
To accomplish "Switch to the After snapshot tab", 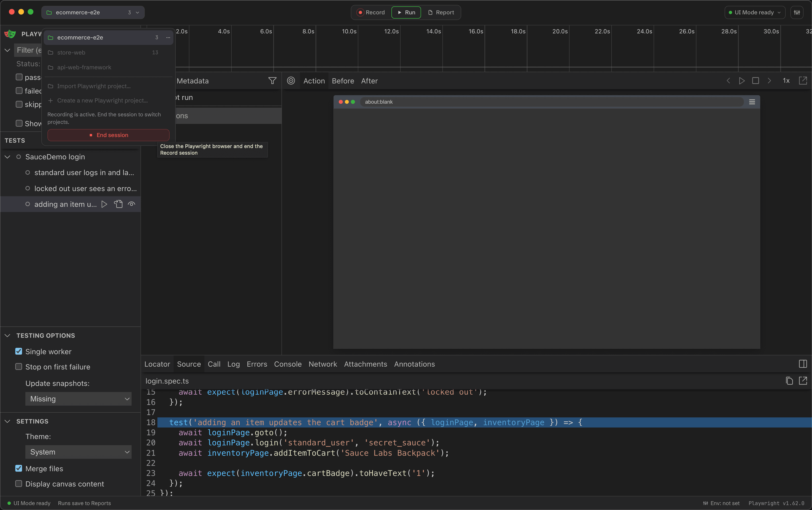I will [x=369, y=81].
